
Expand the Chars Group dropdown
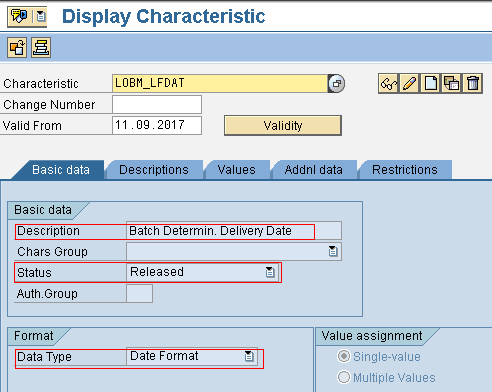pyautogui.click(x=333, y=251)
